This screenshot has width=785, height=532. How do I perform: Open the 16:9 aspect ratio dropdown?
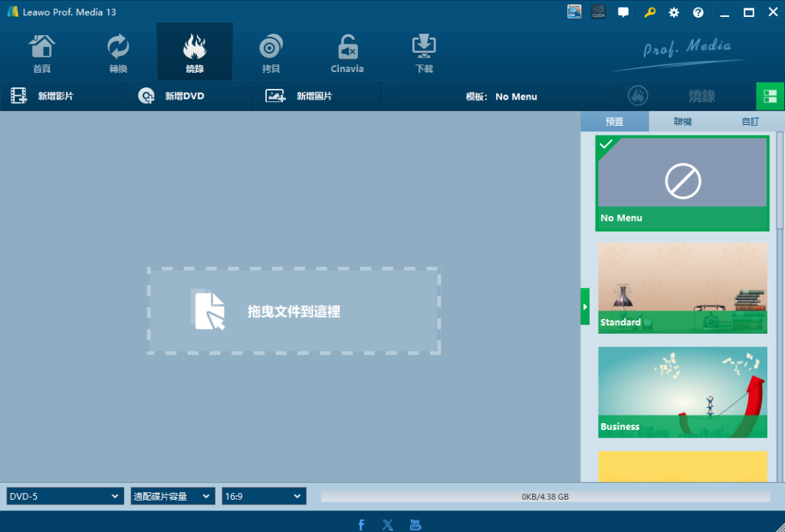(x=264, y=497)
